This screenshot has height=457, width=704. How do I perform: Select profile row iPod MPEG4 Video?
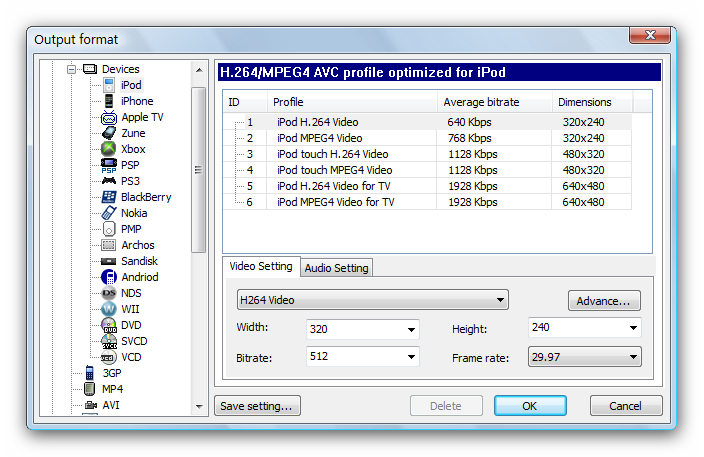pyautogui.click(x=428, y=138)
